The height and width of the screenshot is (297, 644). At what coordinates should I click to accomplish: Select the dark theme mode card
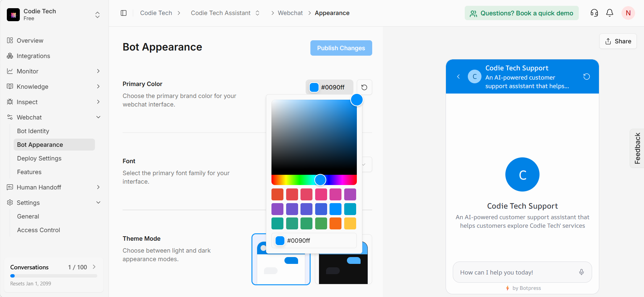click(343, 259)
